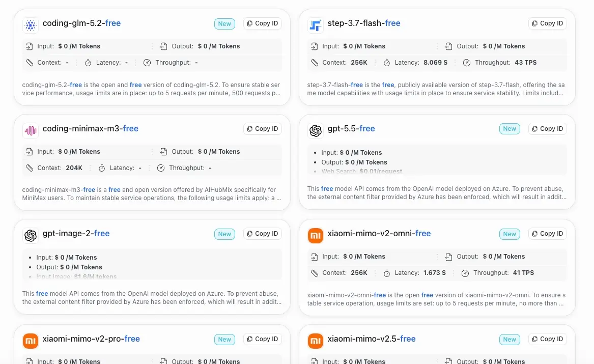
Task: Click the 41 TPS throughput value
Action: click(523, 273)
